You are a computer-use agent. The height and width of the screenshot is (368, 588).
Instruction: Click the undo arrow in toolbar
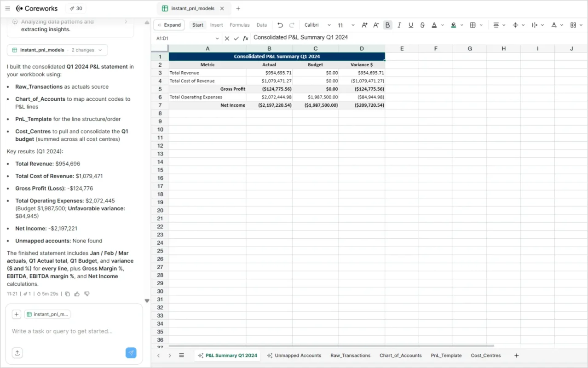[280, 25]
